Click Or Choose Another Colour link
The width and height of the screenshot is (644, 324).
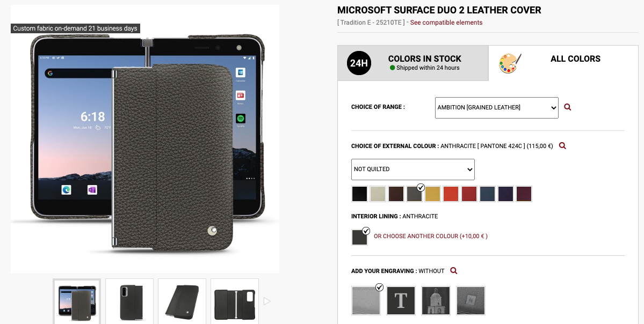430,236
